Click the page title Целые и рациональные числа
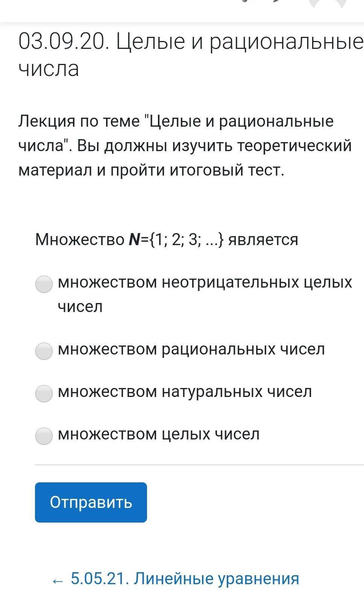The image size is (364, 597). coord(191,55)
